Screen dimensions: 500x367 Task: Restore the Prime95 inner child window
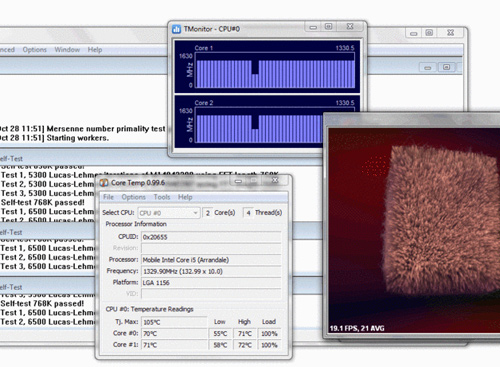tap(446, 67)
